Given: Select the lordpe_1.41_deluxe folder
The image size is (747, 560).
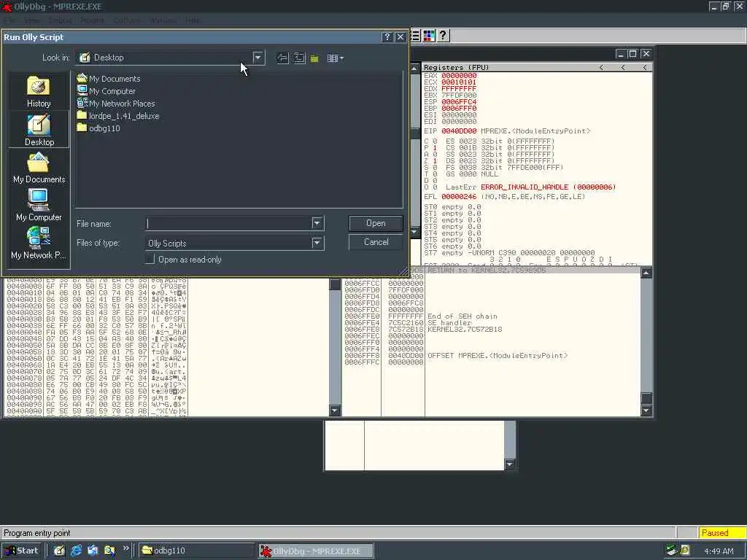Looking at the screenshot, I should click(117, 116).
